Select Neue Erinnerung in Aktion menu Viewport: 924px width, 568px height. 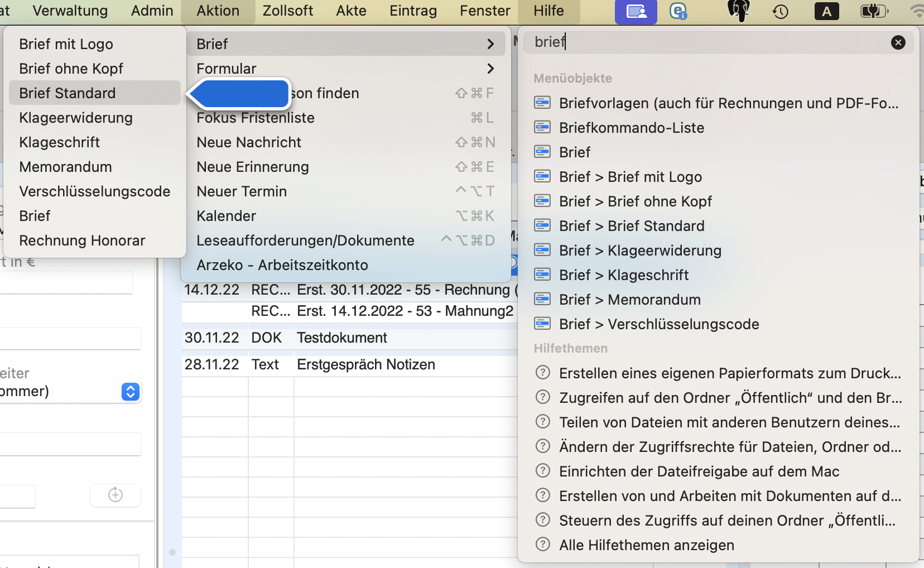click(x=345, y=167)
